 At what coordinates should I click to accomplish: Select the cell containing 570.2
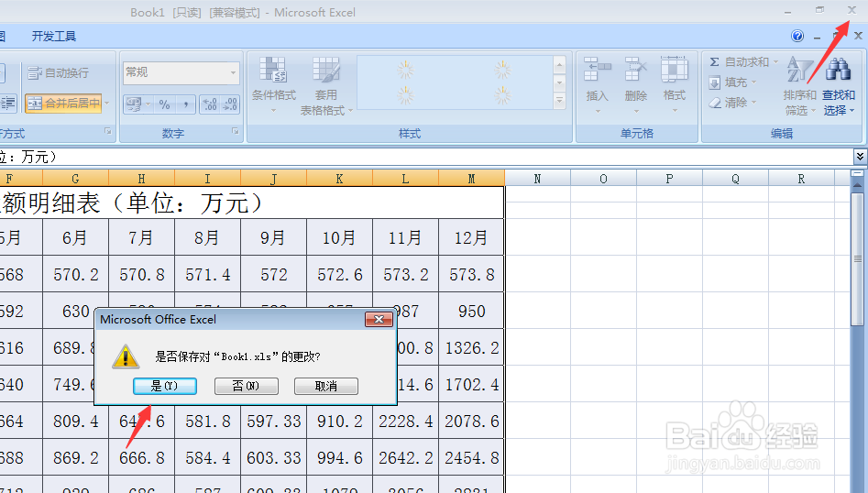(75, 274)
